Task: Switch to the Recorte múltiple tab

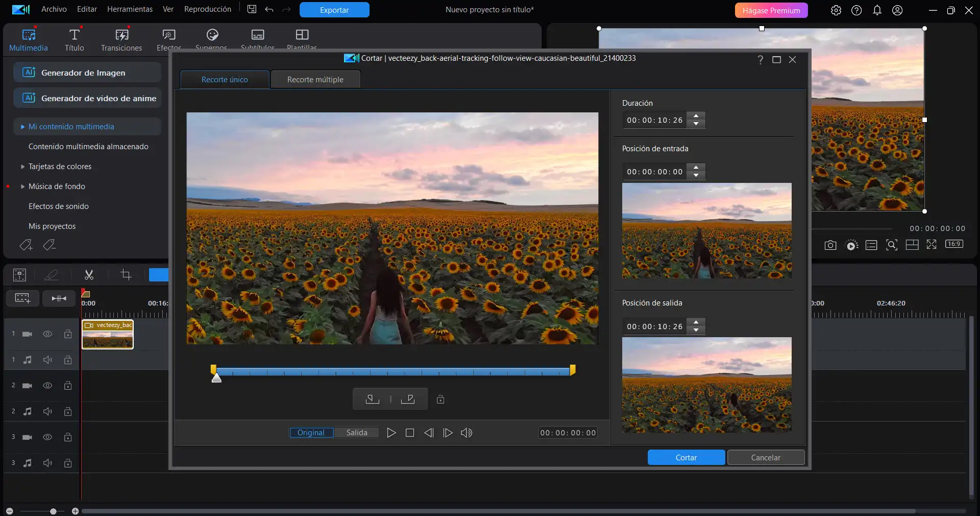Action: (315, 80)
